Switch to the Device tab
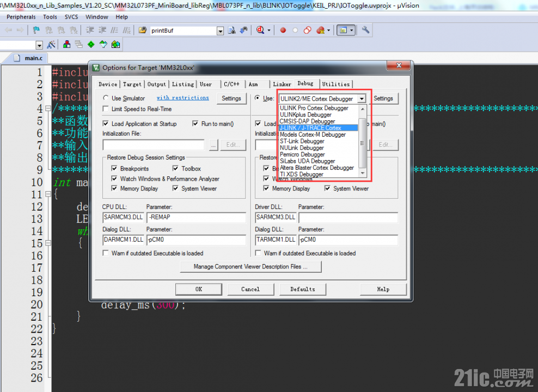 [x=108, y=84]
